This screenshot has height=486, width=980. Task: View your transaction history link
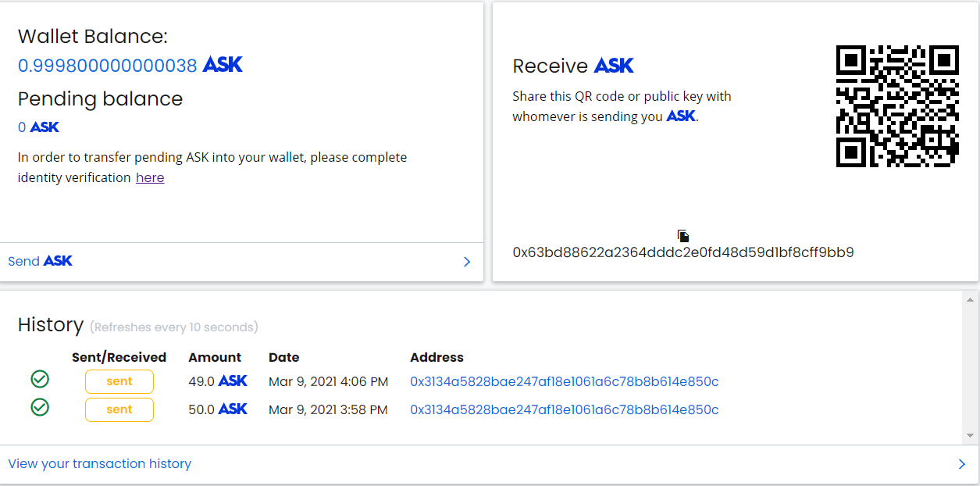(99, 463)
